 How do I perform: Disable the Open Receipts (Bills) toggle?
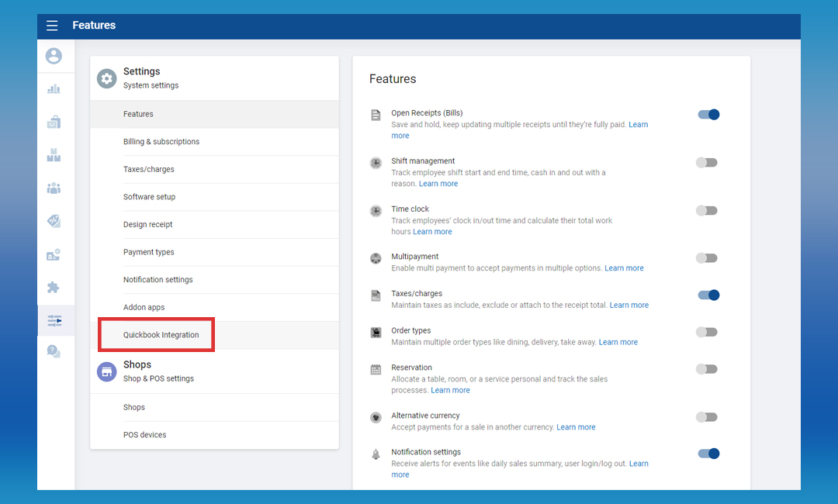(708, 115)
